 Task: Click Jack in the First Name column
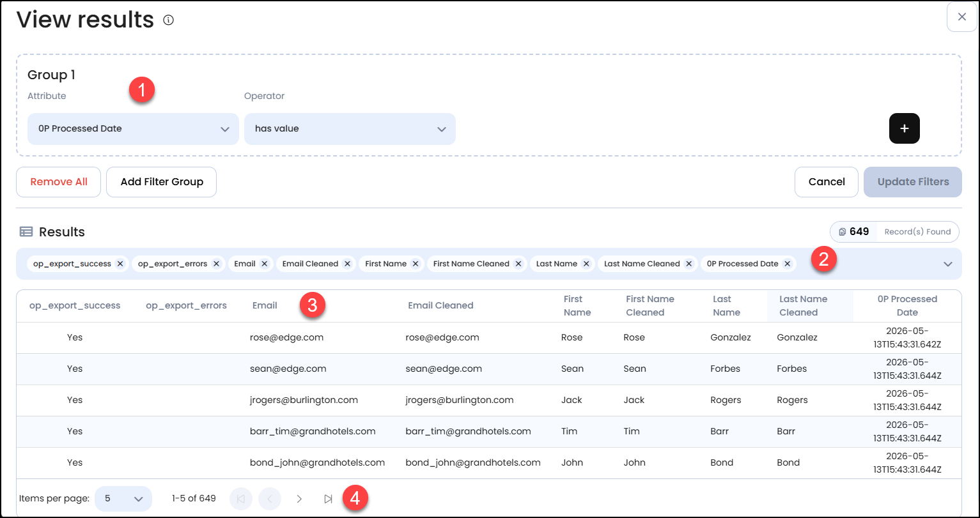(572, 400)
